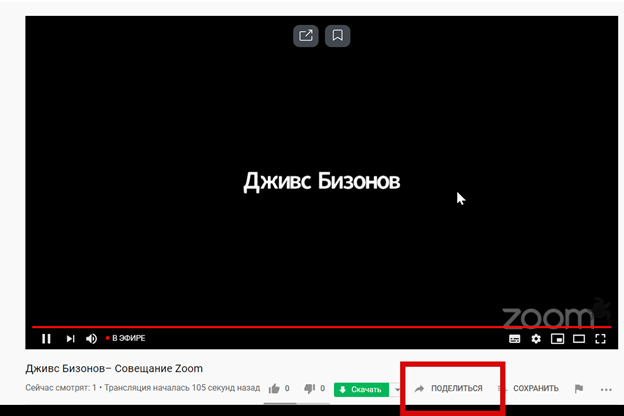
Task: Open video in new window icon
Action: click(306, 36)
